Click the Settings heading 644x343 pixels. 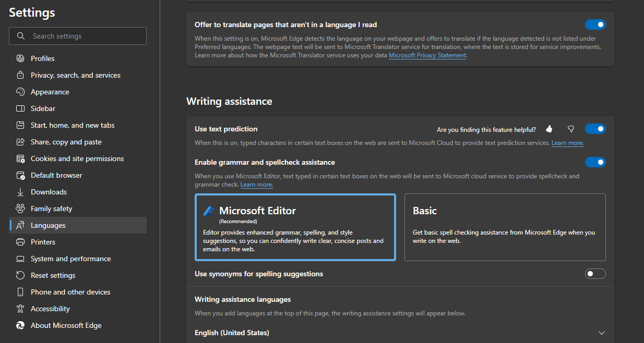(32, 13)
